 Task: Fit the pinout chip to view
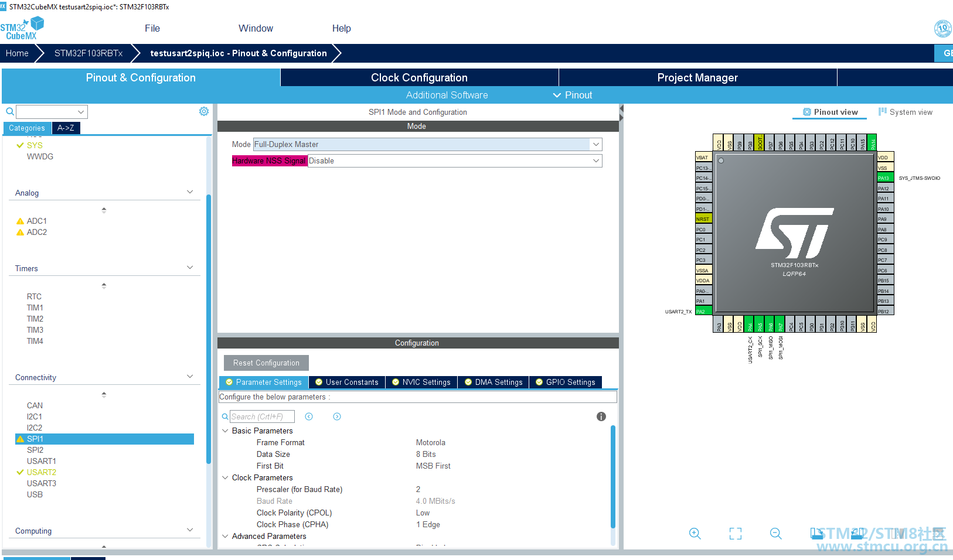click(736, 533)
